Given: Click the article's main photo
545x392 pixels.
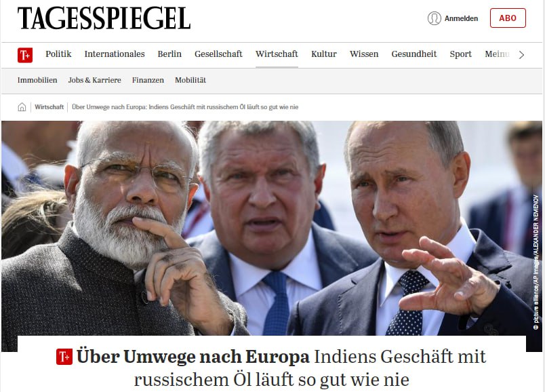Looking at the screenshot, I should click(x=272, y=228).
